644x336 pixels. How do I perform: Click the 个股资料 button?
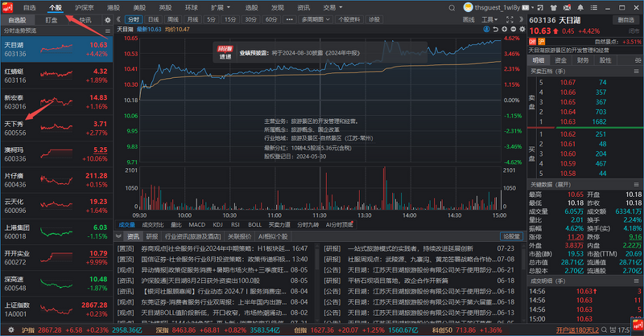(x=349, y=19)
